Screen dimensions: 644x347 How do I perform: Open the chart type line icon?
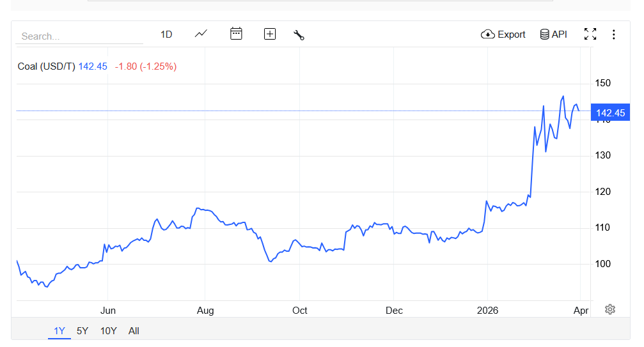201,34
